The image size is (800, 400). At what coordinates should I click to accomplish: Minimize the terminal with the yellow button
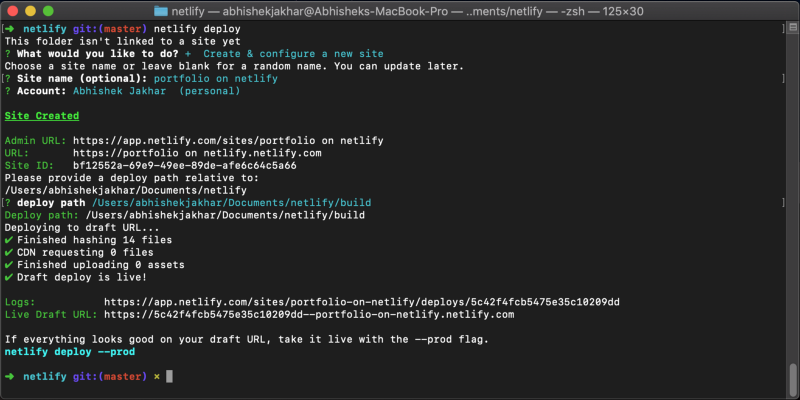click(x=33, y=10)
